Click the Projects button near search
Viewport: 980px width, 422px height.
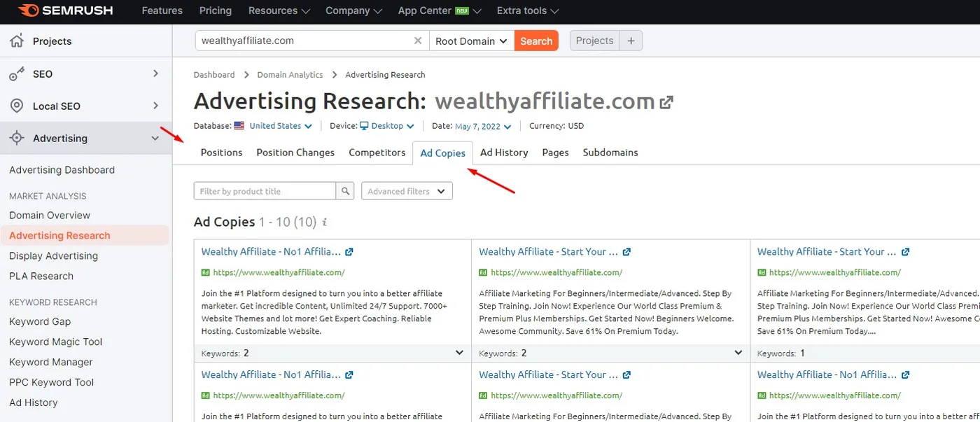[594, 41]
